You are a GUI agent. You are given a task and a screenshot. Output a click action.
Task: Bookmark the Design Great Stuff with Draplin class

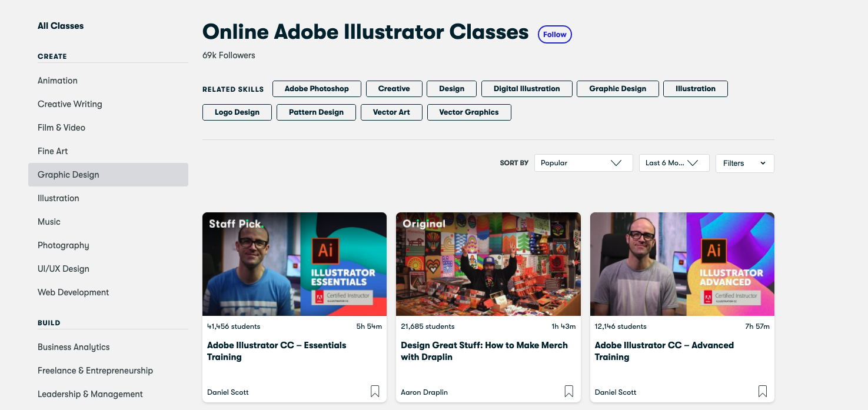click(x=568, y=391)
